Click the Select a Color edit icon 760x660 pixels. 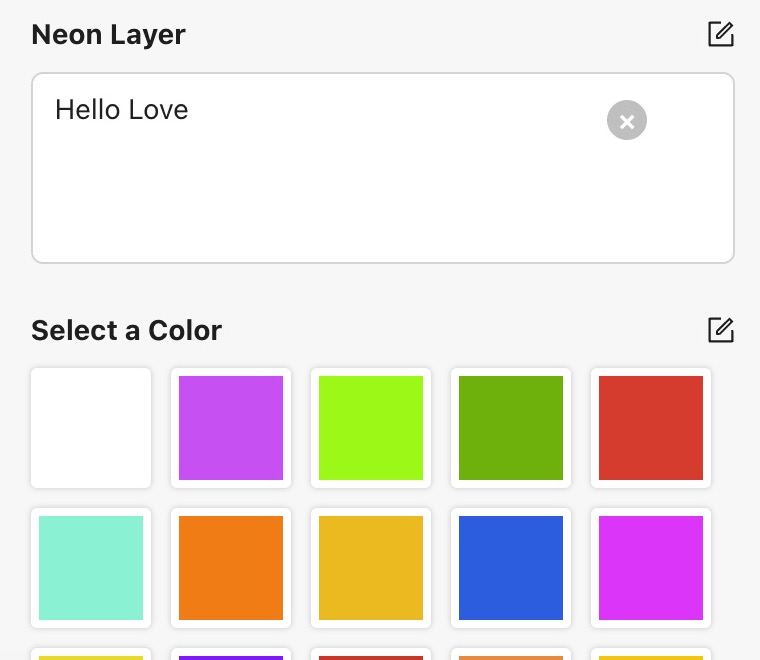coord(721,330)
